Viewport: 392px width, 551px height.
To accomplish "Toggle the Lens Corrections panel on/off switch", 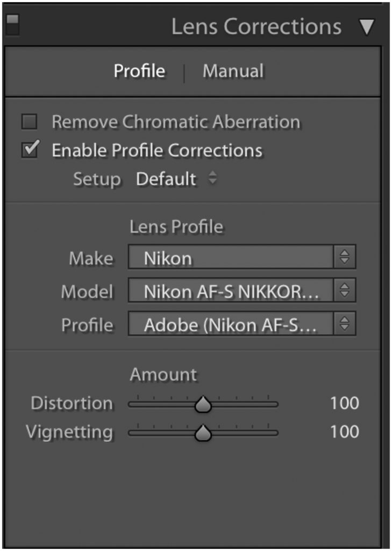I will point(13,25).
